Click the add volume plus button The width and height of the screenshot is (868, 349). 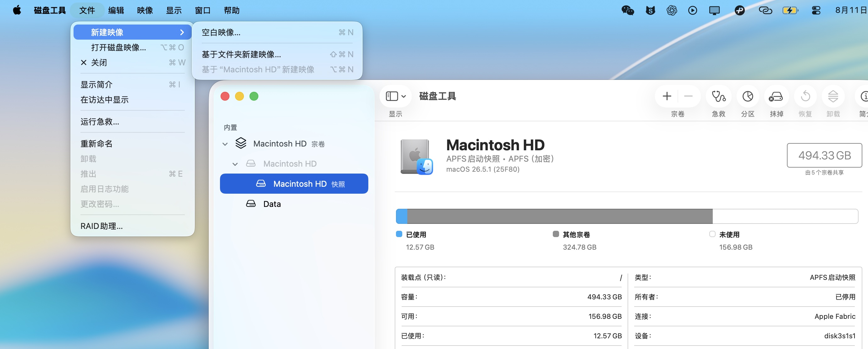[667, 97]
